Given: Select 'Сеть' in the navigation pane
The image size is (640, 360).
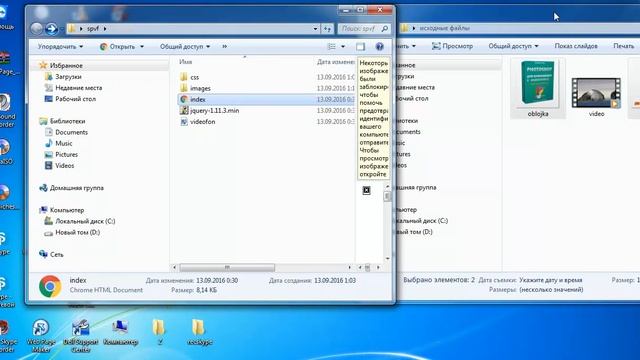Looking at the screenshot, I should tap(56, 254).
